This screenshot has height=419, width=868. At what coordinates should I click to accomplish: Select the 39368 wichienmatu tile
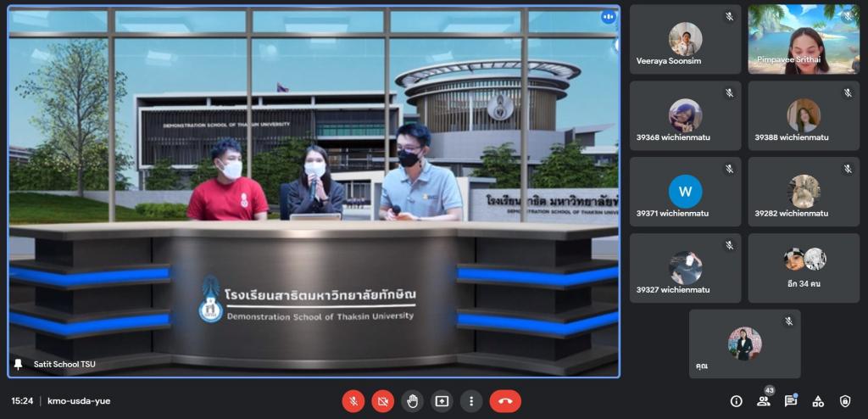685,116
